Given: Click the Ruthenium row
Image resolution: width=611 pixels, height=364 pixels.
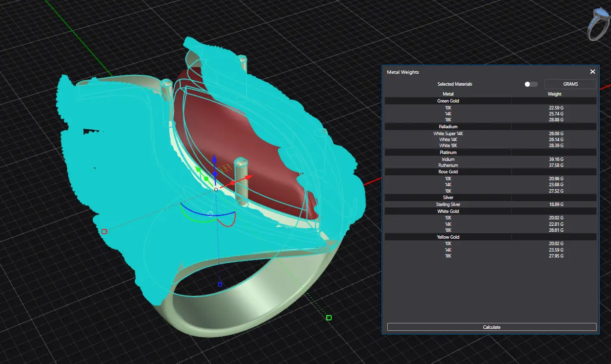Looking at the screenshot, I should 491,165.
